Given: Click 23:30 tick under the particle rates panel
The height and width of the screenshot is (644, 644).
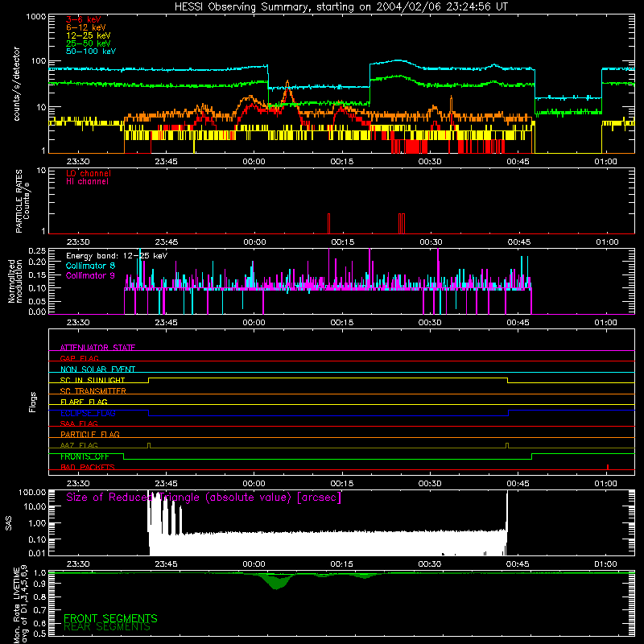Looking at the screenshot, I should pyautogui.click(x=78, y=242).
